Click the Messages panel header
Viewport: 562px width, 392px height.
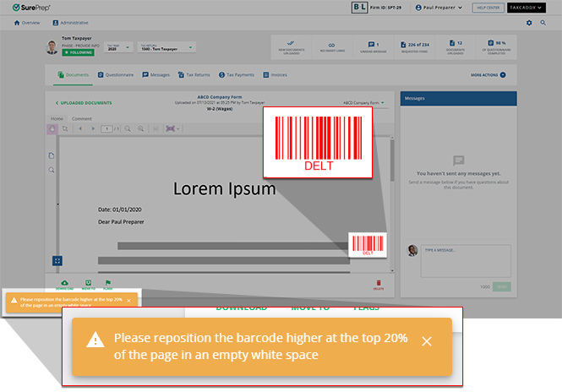click(458, 98)
